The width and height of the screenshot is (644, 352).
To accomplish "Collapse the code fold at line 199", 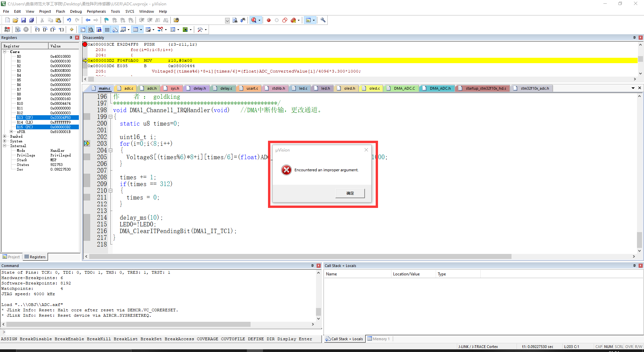I will pyautogui.click(x=110, y=117).
